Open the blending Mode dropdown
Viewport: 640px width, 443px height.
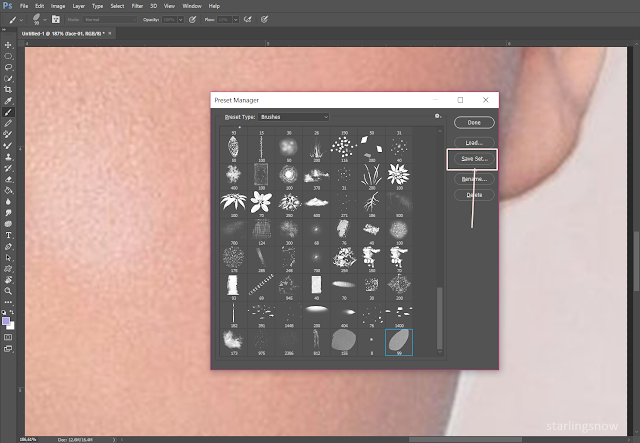point(110,19)
